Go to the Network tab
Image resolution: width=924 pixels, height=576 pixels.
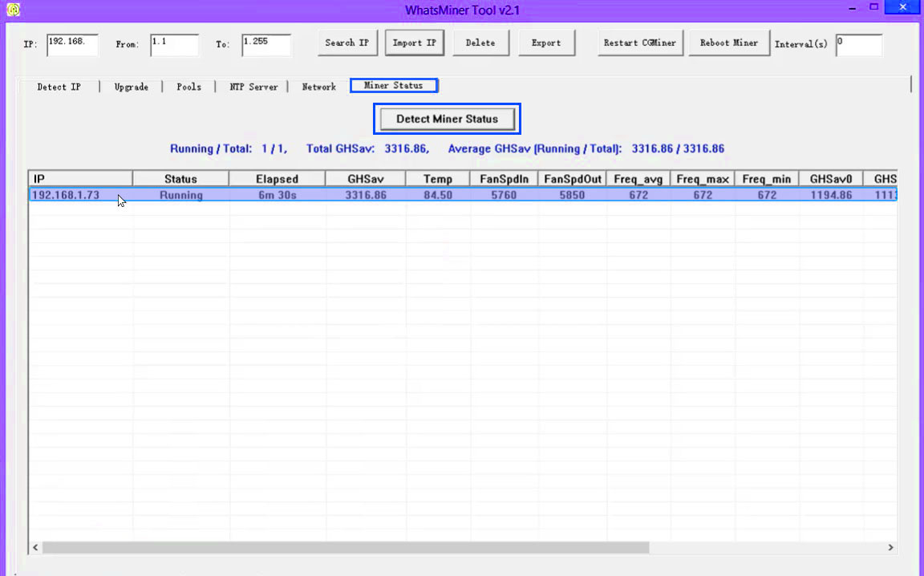pos(318,87)
